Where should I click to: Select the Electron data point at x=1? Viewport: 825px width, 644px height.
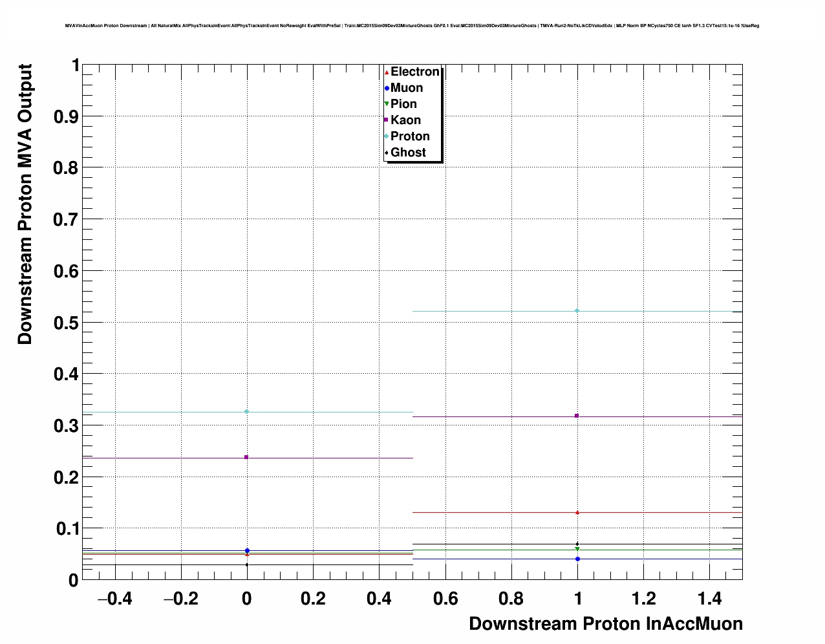577,512
